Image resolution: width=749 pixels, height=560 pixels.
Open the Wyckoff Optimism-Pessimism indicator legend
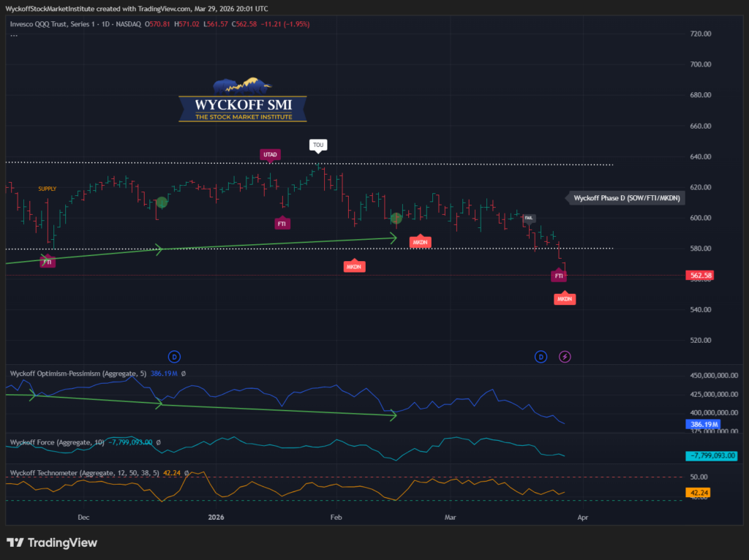pos(78,373)
